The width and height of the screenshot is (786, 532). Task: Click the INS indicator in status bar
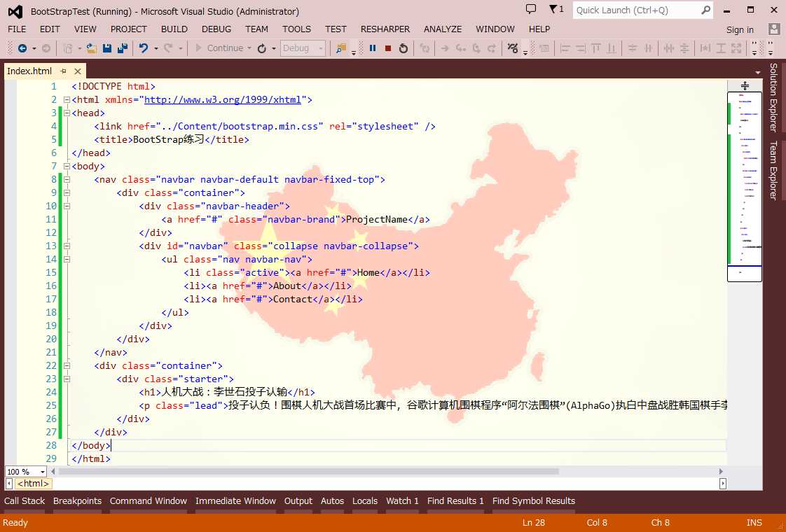click(x=754, y=522)
